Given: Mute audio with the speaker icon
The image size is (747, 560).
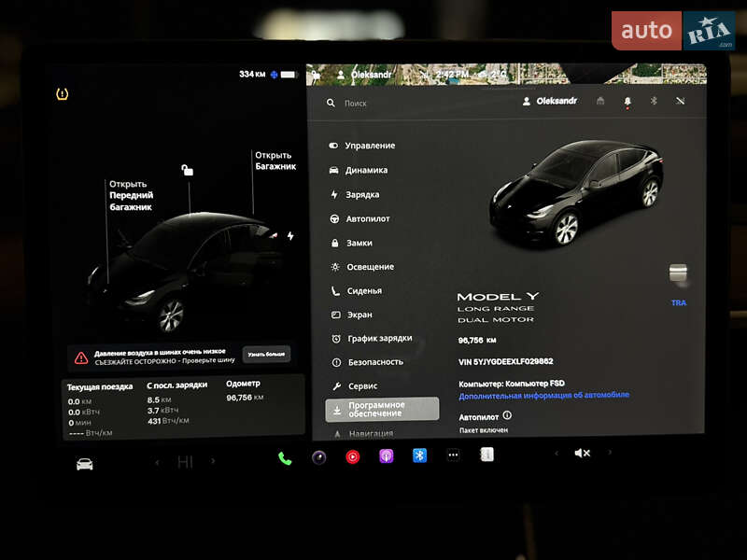Looking at the screenshot, I should (x=583, y=454).
